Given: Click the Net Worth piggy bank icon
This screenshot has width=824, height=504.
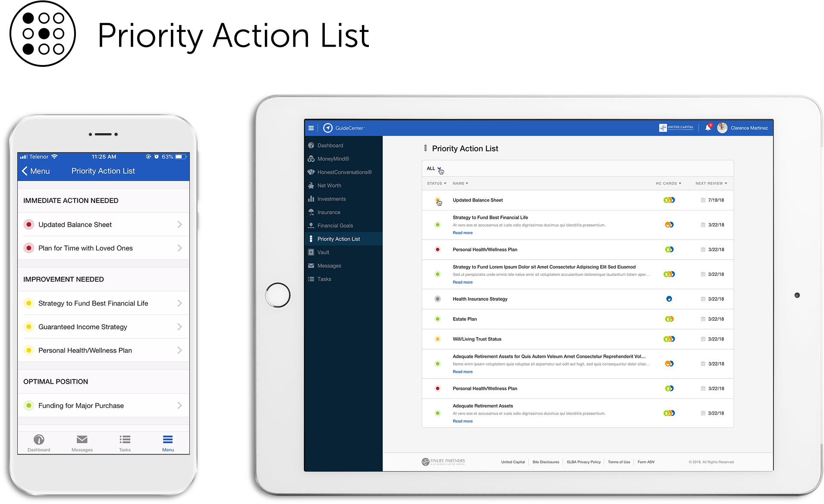Looking at the screenshot, I should 311,185.
